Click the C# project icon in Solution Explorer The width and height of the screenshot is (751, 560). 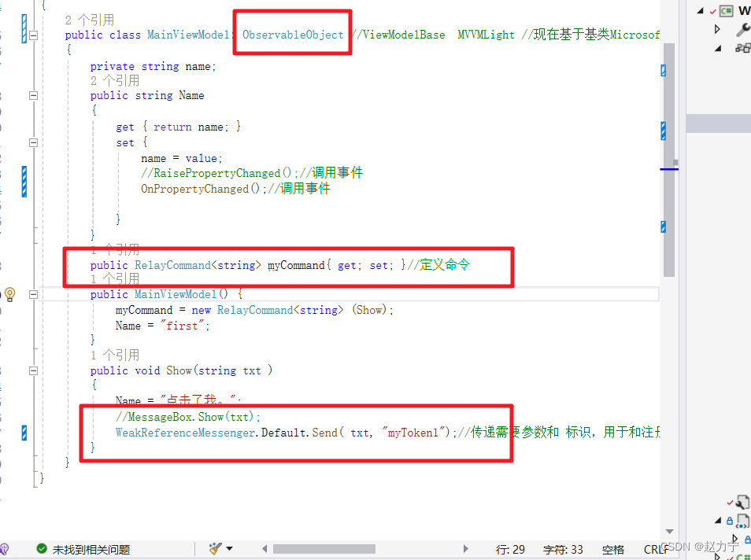tap(726, 11)
